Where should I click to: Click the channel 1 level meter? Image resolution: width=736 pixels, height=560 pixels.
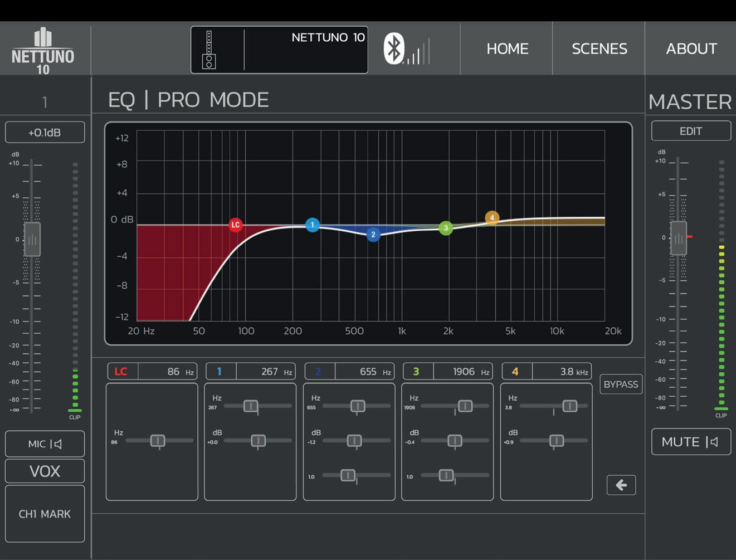pos(75,288)
